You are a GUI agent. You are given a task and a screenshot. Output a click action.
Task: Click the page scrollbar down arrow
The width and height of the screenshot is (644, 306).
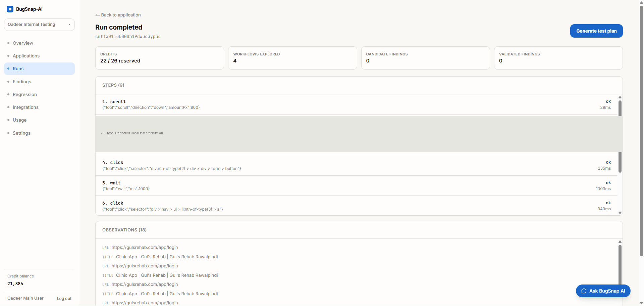coord(641,303)
